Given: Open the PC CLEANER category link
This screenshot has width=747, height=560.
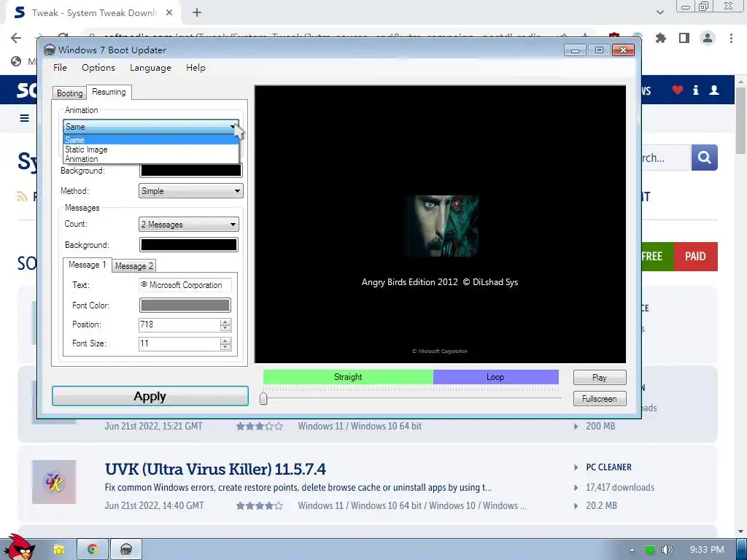Looking at the screenshot, I should click(x=609, y=467).
